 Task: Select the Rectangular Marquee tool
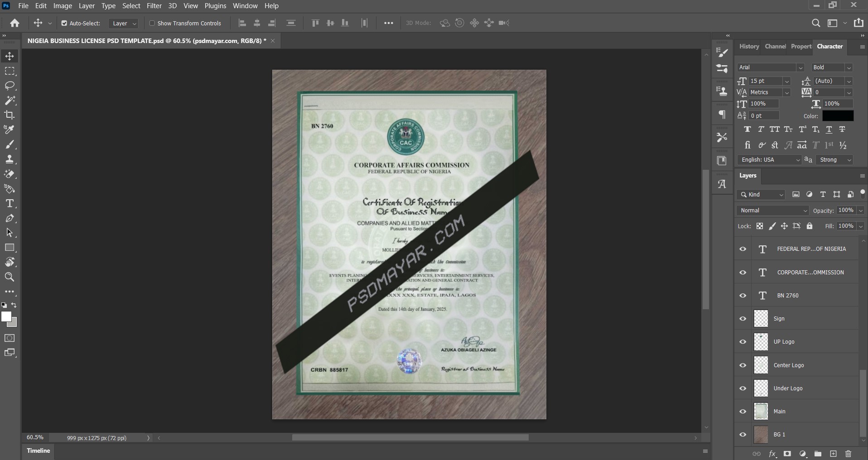pyautogui.click(x=10, y=71)
